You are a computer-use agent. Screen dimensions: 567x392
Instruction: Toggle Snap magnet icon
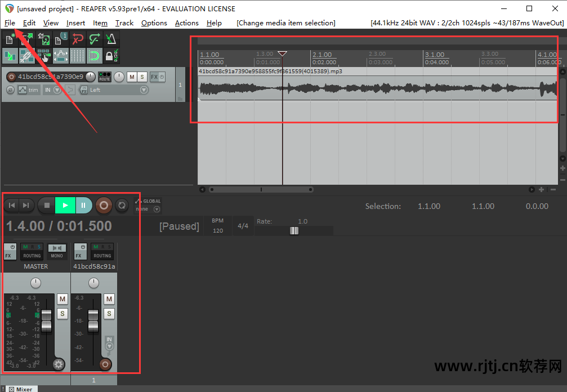(95, 56)
